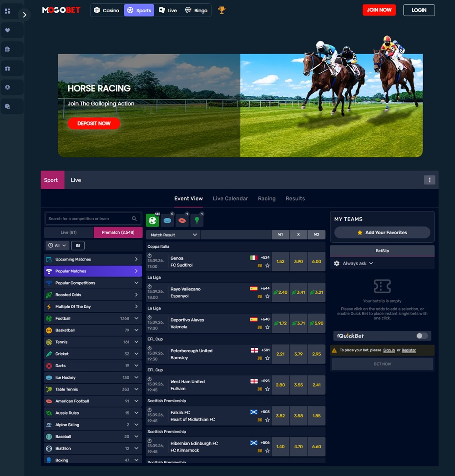Switch to the Casino tab
The image size is (455, 476).
pyautogui.click(x=106, y=10)
